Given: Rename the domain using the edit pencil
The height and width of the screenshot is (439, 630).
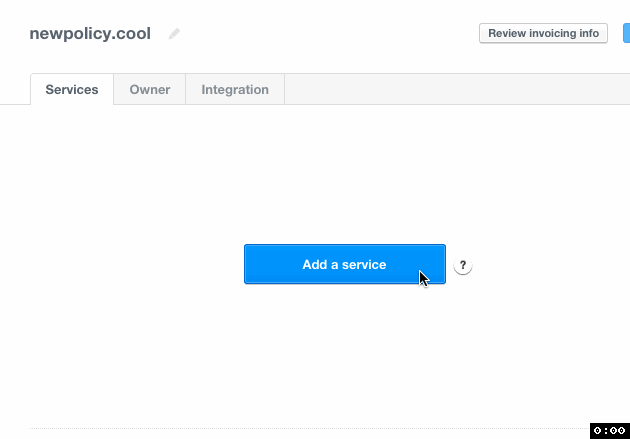Looking at the screenshot, I should [175, 34].
